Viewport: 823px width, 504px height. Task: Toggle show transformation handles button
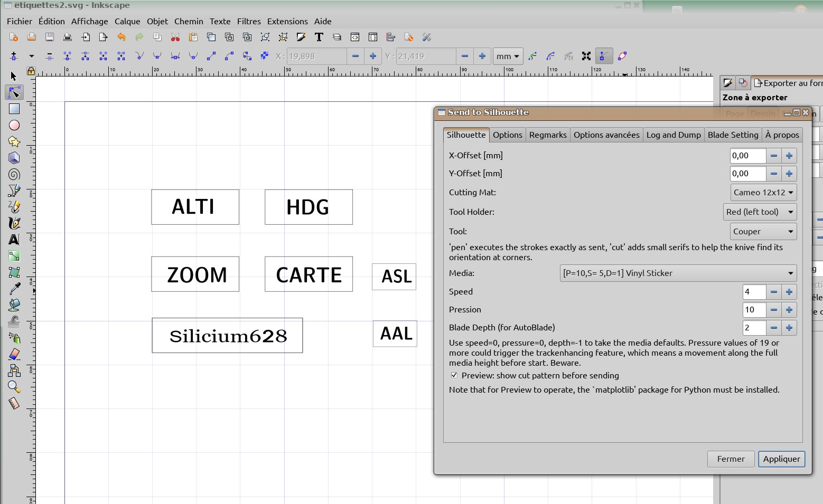pyautogui.click(x=586, y=56)
